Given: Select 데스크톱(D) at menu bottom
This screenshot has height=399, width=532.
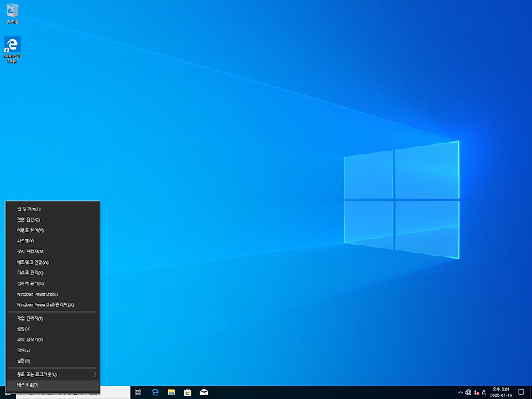Looking at the screenshot, I should (53, 385).
